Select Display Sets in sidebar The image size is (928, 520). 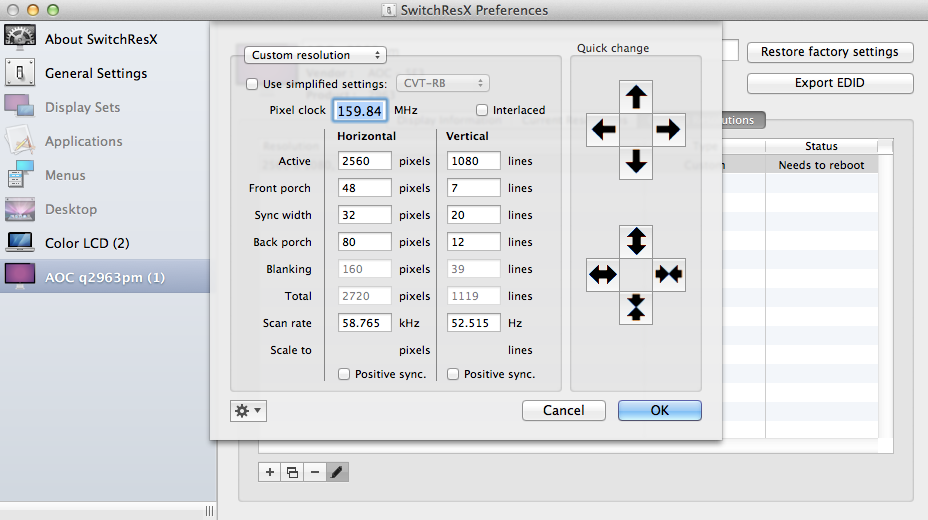point(105,107)
